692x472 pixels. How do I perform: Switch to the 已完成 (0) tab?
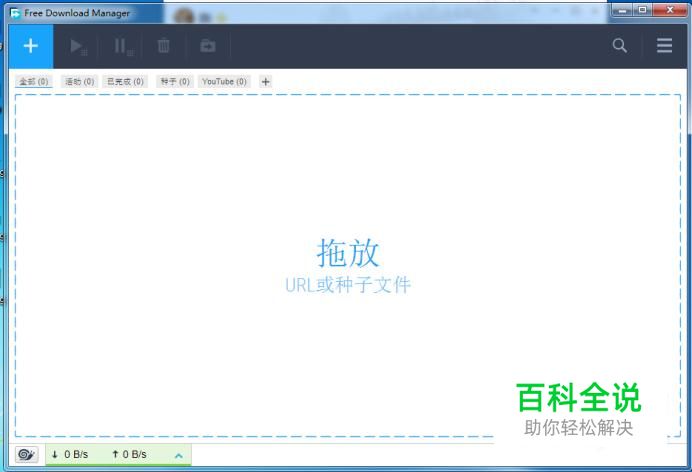(x=125, y=82)
